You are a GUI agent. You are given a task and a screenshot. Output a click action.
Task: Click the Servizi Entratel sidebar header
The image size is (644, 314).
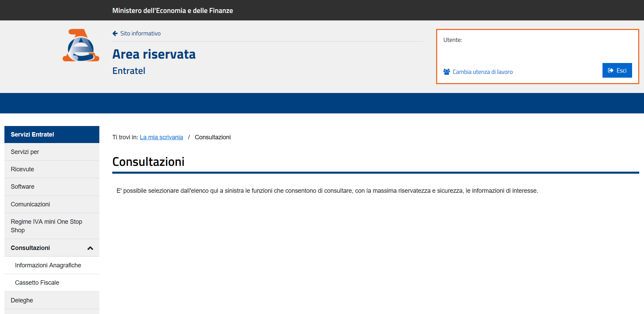tap(32, 135)
